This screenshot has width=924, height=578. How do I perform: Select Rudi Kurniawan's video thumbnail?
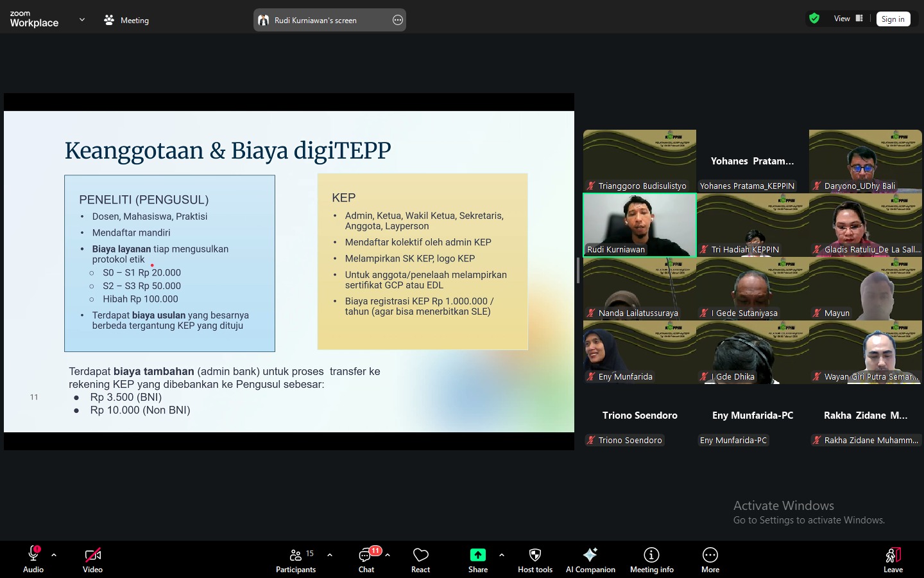point(639,225)
